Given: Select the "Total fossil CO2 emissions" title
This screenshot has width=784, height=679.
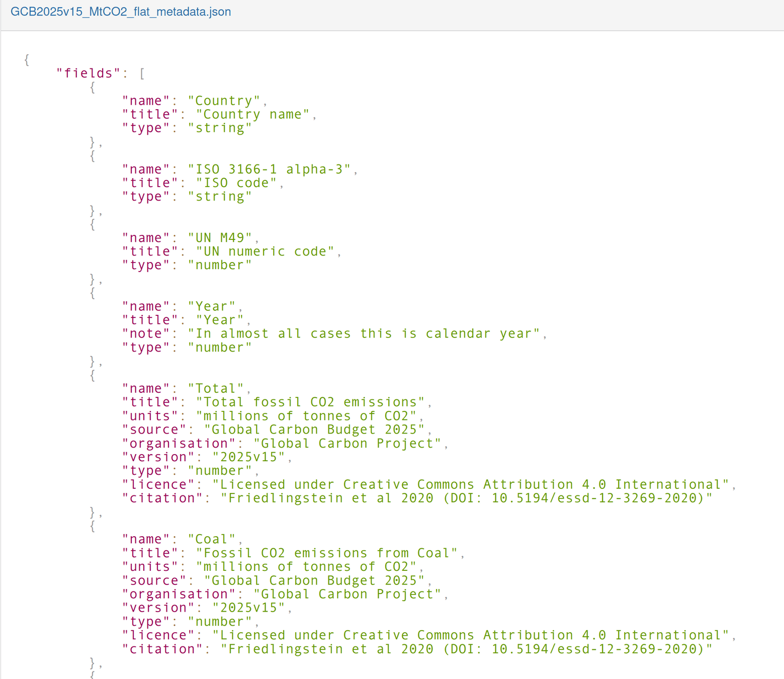Looking at the screenshot, I should coord(310,402).
